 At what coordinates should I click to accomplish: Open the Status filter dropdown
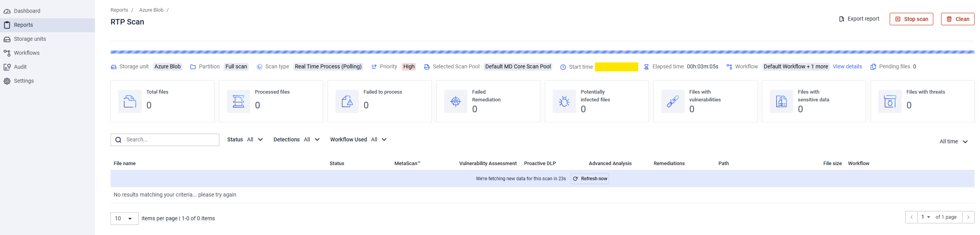coord(245,139)
